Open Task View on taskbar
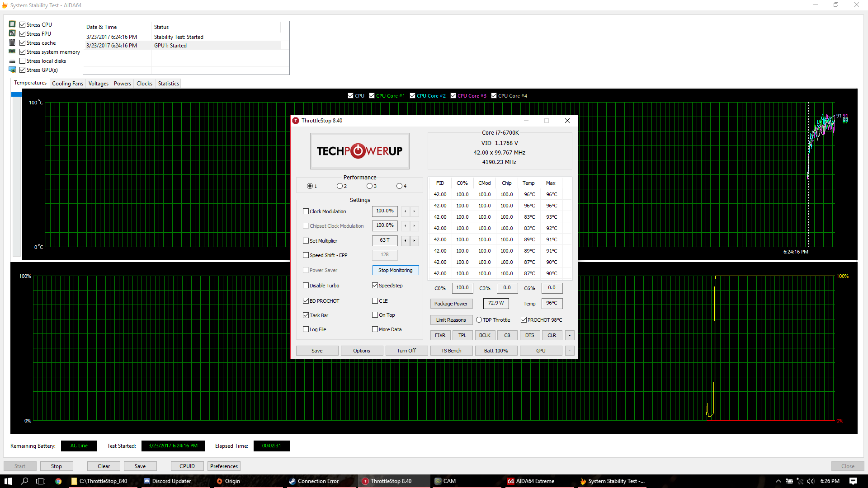This screenshot has width=868, height=488. 41,481
